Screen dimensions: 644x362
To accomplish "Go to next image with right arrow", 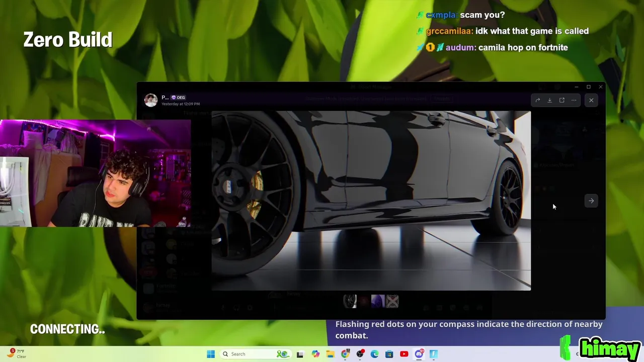I will (591, 201).
